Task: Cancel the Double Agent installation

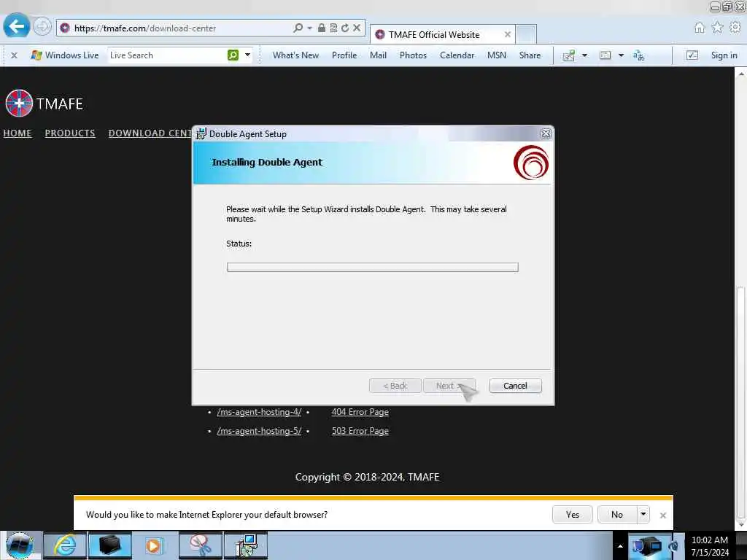Action: [x=515, y=386]
